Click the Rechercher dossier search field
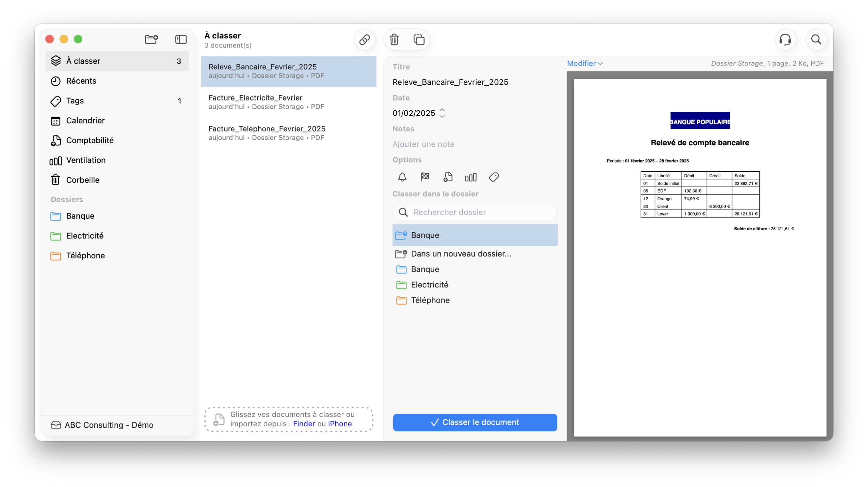 pos(474,212)
